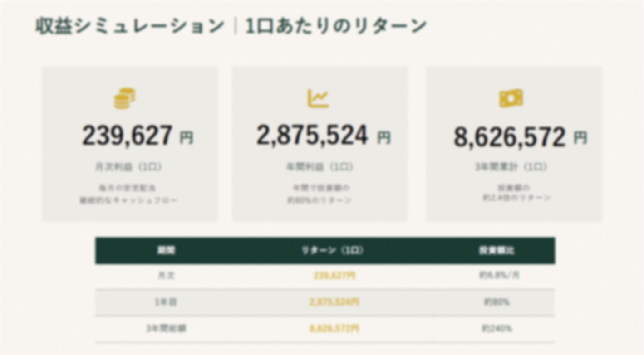Select the large 8,626,572 円 figure
This screenshot has height=355, width=644.
[520, 137]
